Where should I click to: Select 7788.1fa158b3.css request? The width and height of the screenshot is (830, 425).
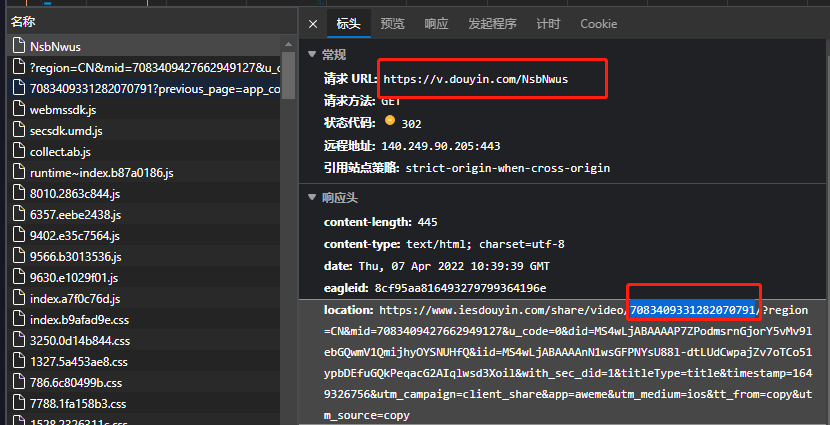click(144, 403)
